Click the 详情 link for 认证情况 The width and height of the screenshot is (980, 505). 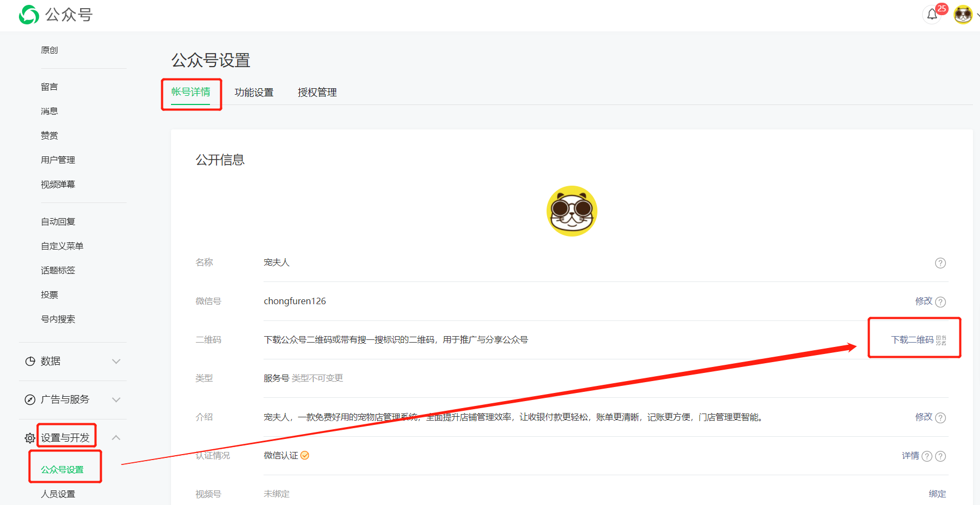(x=910, y=456)
